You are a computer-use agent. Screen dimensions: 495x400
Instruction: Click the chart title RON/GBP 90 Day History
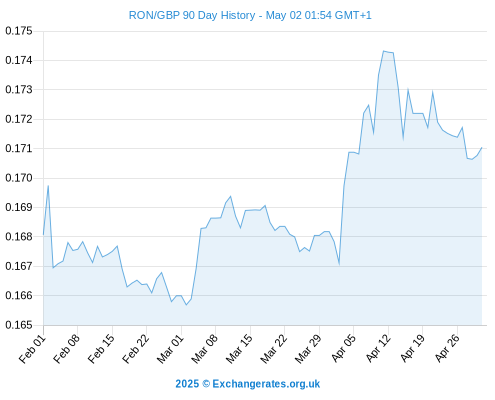(192, 15)
